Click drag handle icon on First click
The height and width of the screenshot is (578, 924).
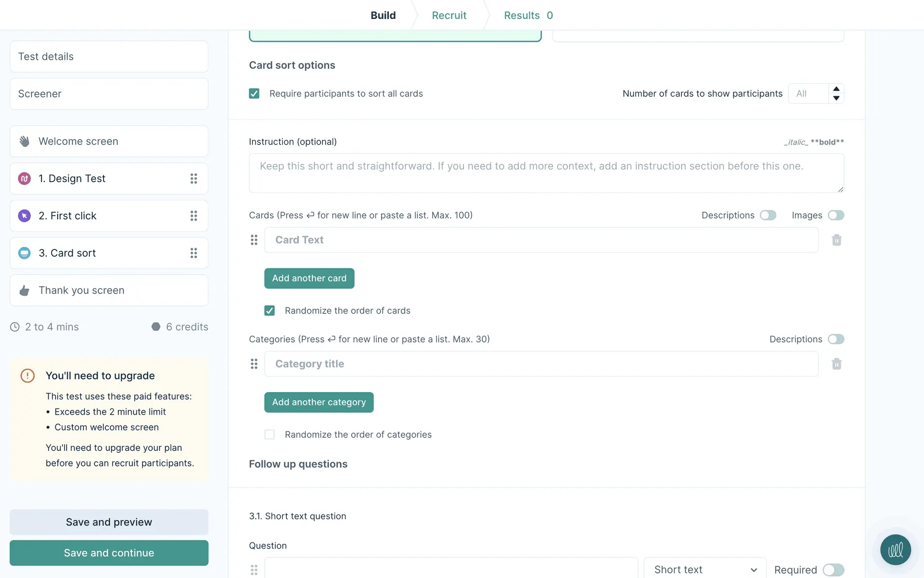(x=193, y=216)
